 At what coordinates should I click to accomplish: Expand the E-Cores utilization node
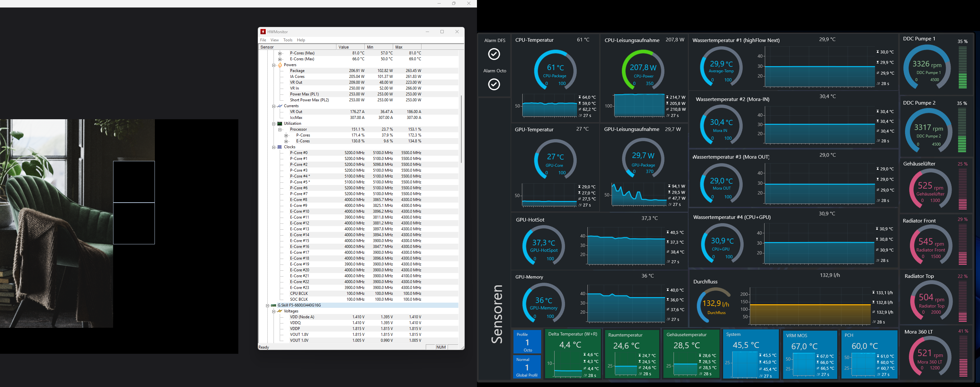[286, 141]
